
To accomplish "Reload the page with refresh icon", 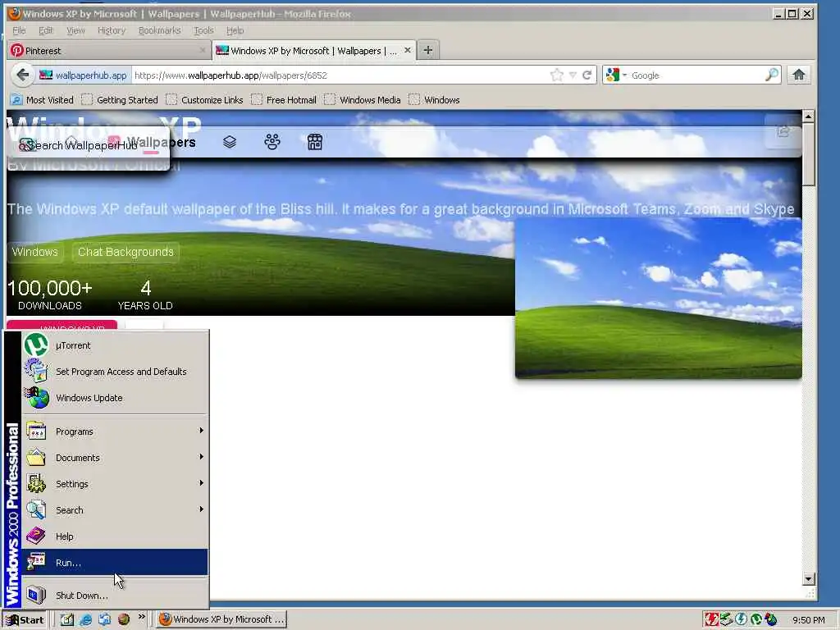I will click(x=587, y=75).
